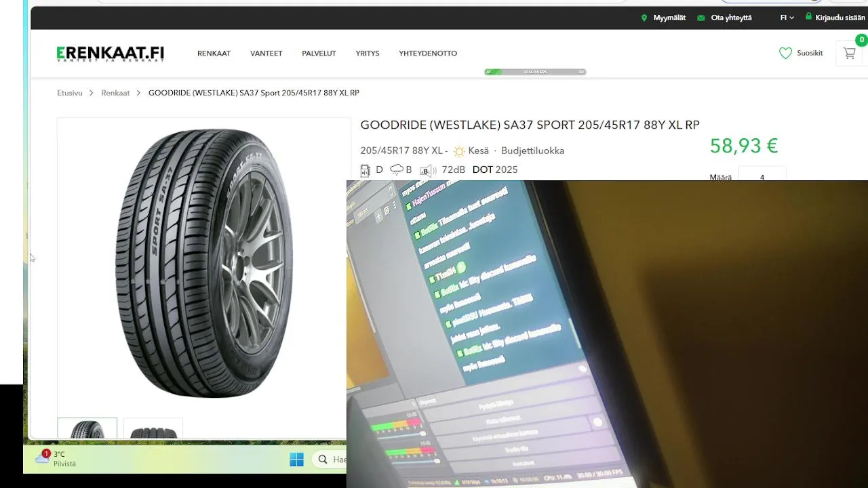This screenshot has height=488, width=868.
Task: Click the Myymälät store locator link
Action: point(669,18)
